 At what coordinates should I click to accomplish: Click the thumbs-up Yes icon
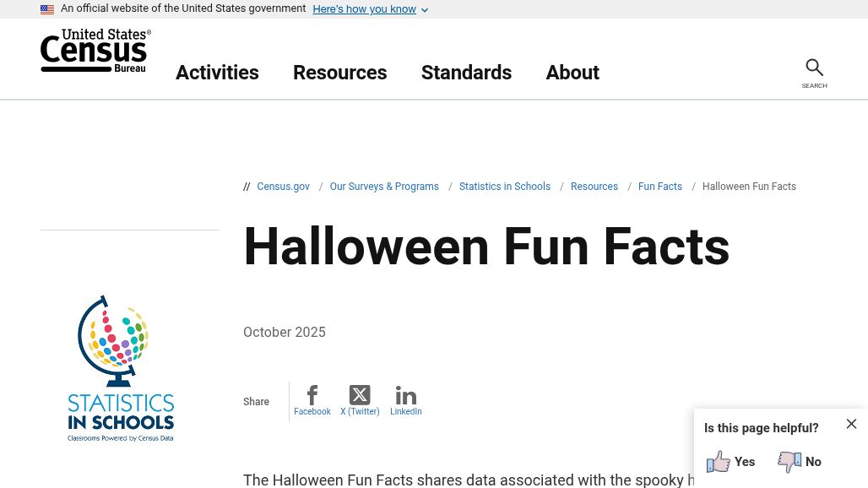719,462
